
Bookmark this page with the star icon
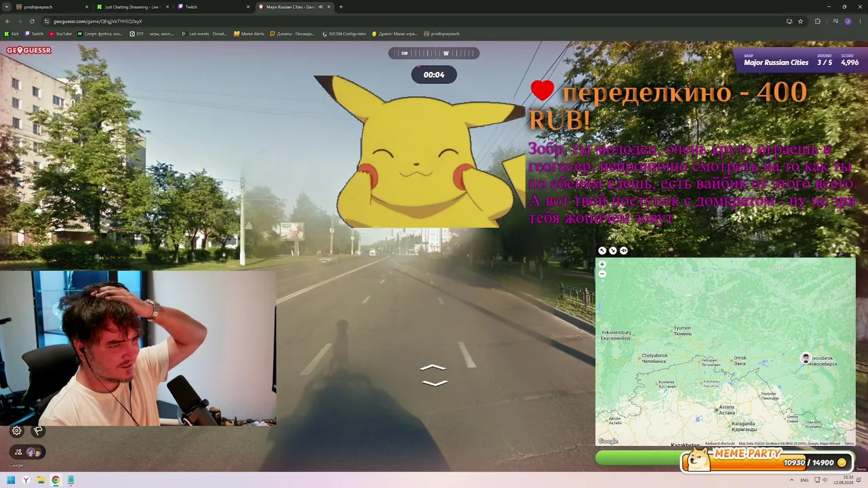(x=800, y=21)
